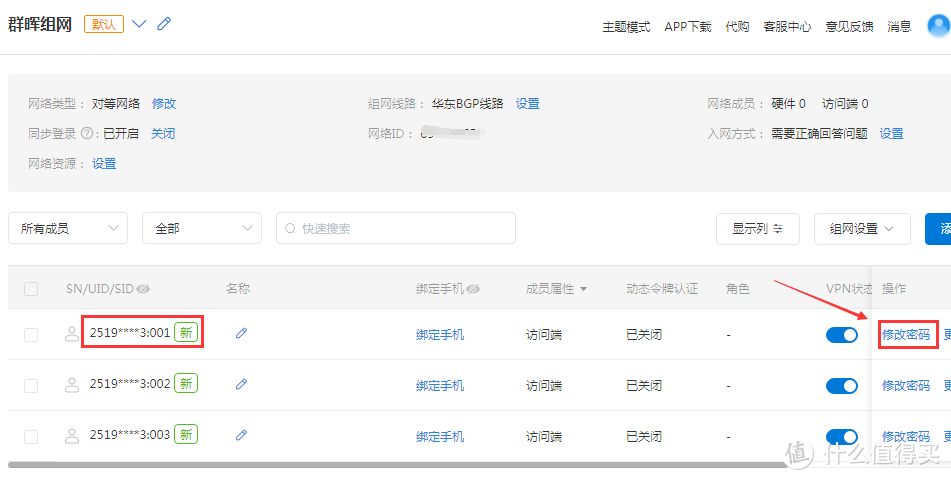951x480 pixels.
Task: Click the 显示列 button
Action: pyautogui.click(x=758, y=229)
